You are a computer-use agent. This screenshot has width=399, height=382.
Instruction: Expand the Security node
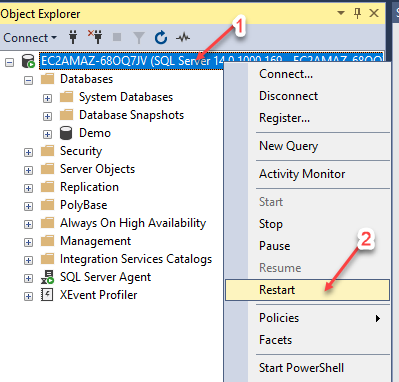[29, 152]
